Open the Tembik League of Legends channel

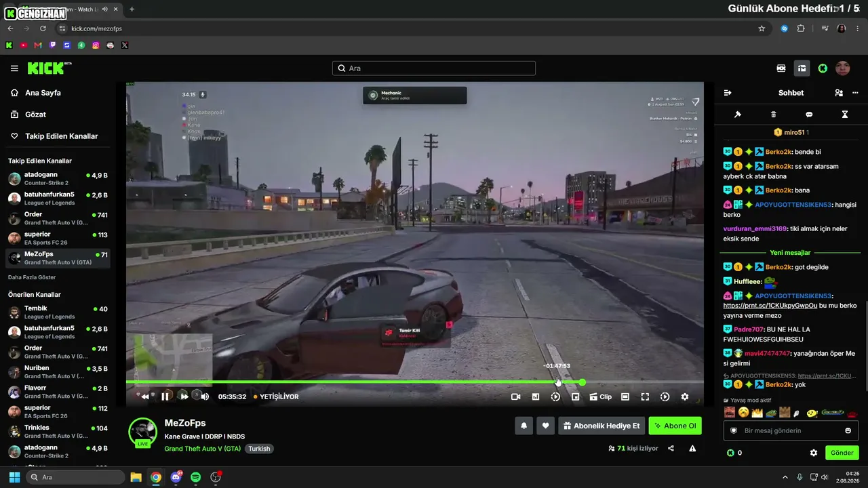[58, 312]
